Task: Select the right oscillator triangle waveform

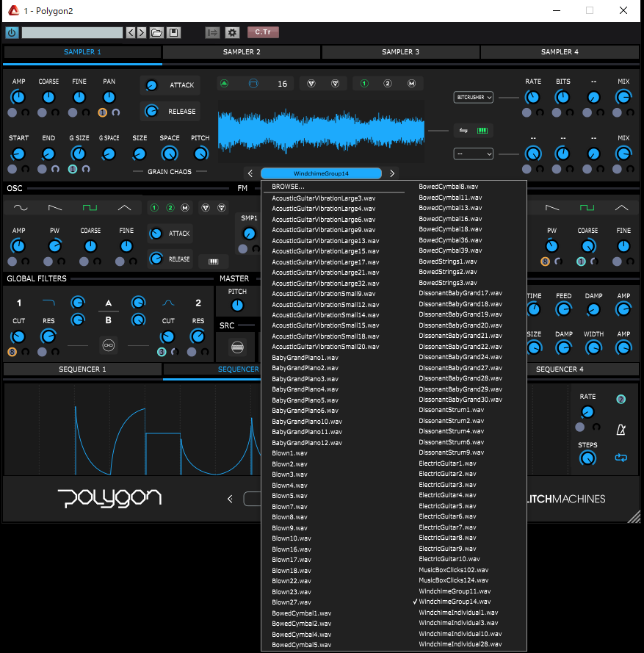Action: [x=621, y=207]
